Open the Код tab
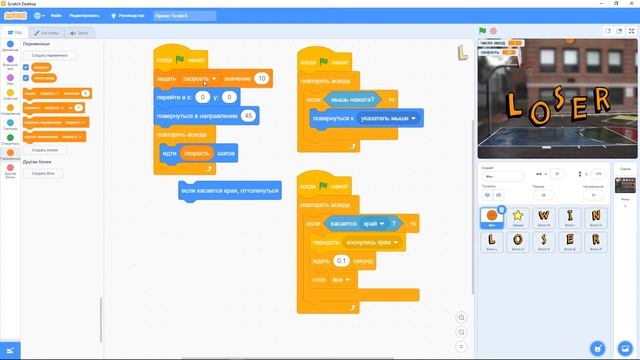640x360 pixels. [15, 33]
